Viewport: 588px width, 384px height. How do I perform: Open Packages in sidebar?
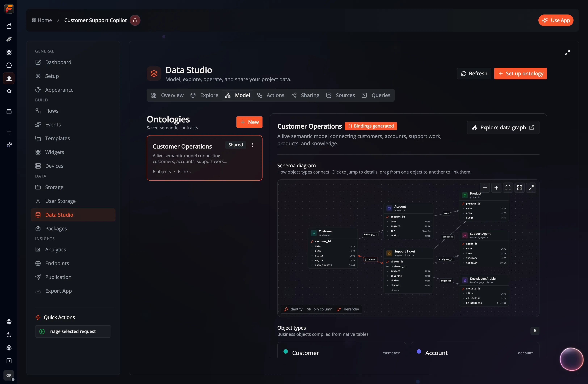[73, 228]
